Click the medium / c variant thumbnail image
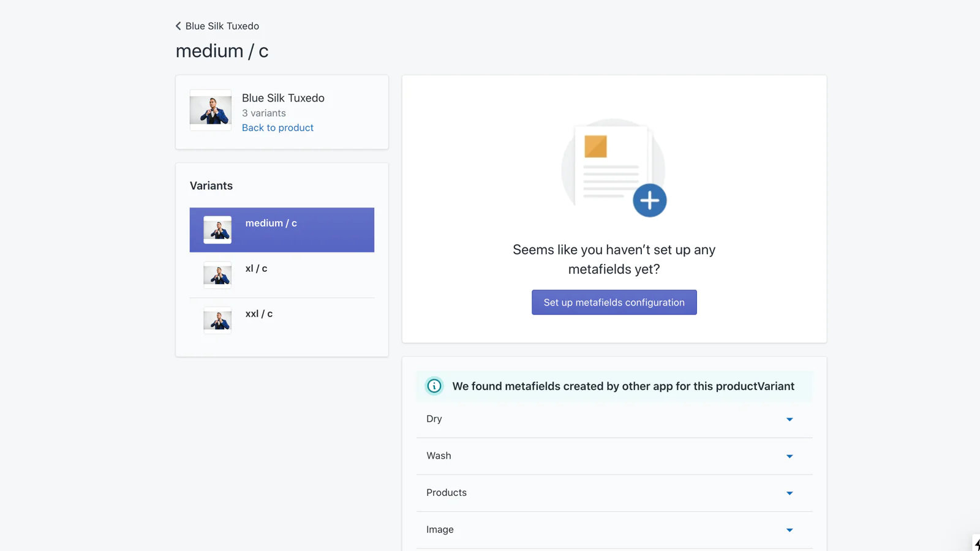The image size is (980, 551). [217, 230]
